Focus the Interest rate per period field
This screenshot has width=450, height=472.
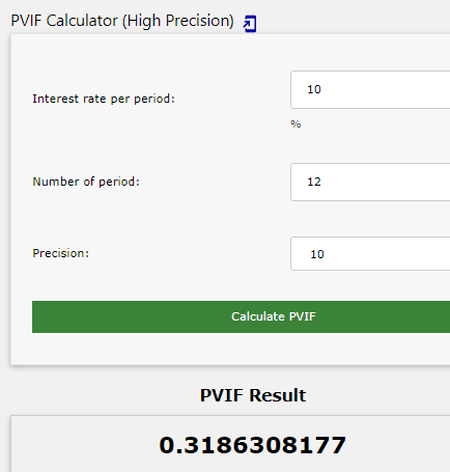point(370,90)
